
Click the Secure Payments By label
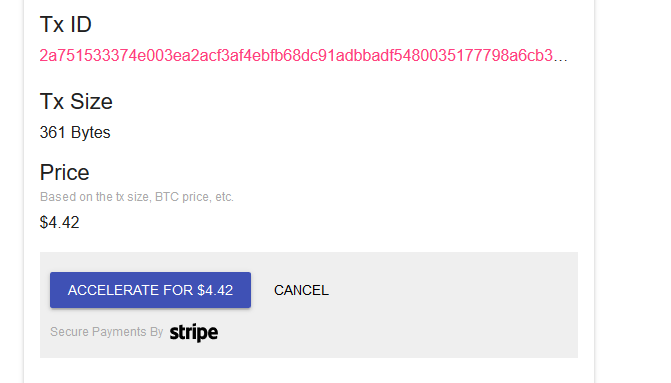point(107,332)
